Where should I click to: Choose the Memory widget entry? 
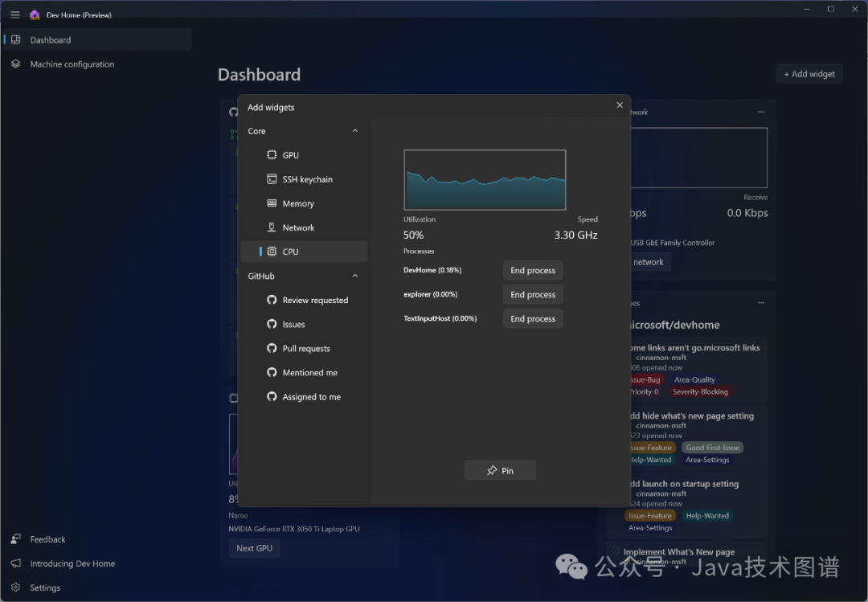(x=304, y=203)
